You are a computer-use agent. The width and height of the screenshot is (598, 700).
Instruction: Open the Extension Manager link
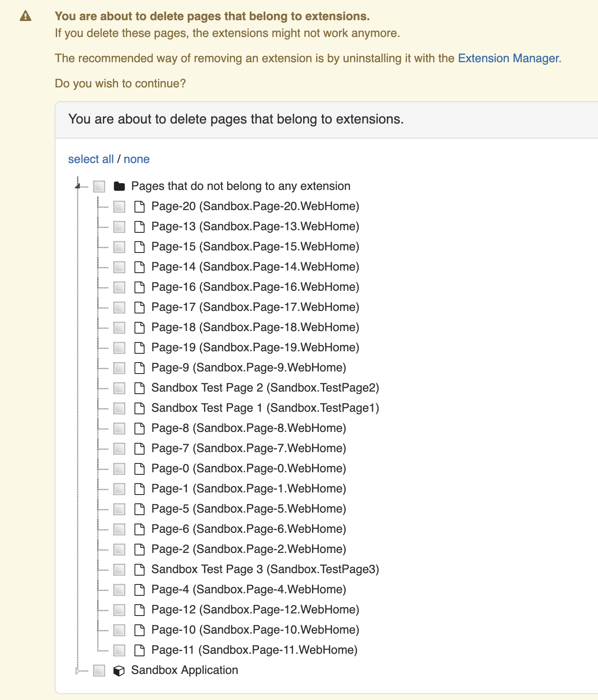[x=508, y=58]
